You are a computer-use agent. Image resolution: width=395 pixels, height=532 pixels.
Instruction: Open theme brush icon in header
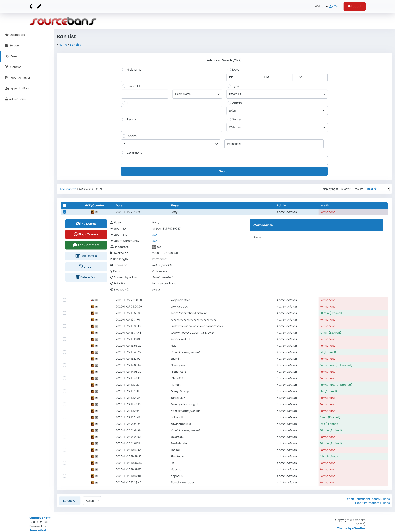(x=39, y=6)
